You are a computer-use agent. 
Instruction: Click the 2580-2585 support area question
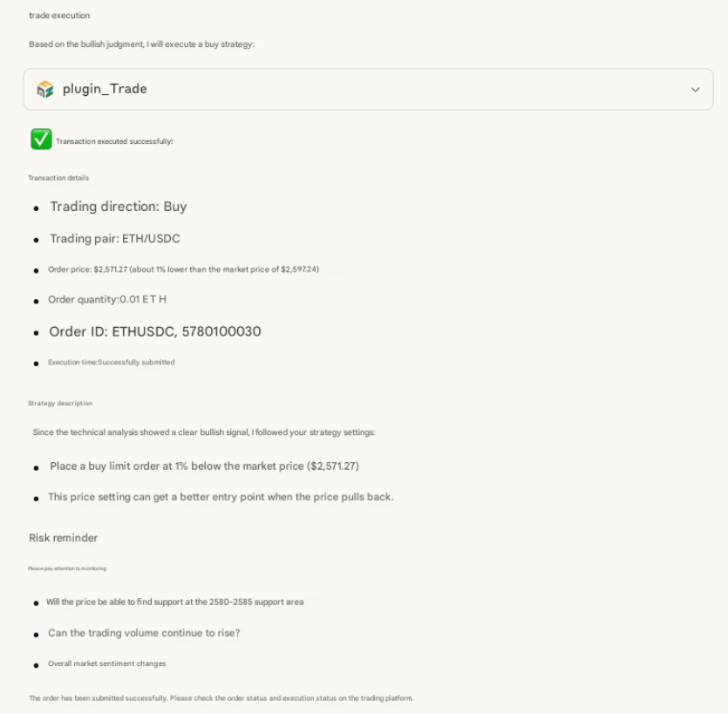coord(174,602)
